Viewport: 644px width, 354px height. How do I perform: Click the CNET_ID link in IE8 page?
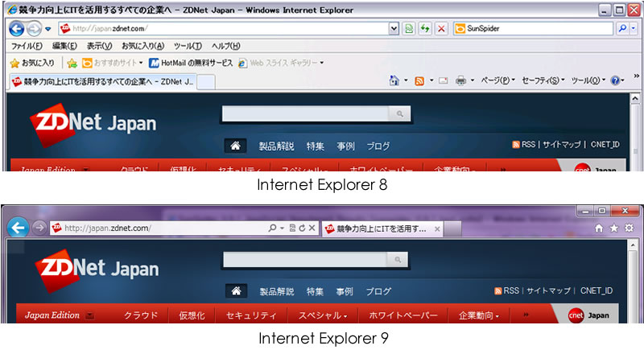605,145
